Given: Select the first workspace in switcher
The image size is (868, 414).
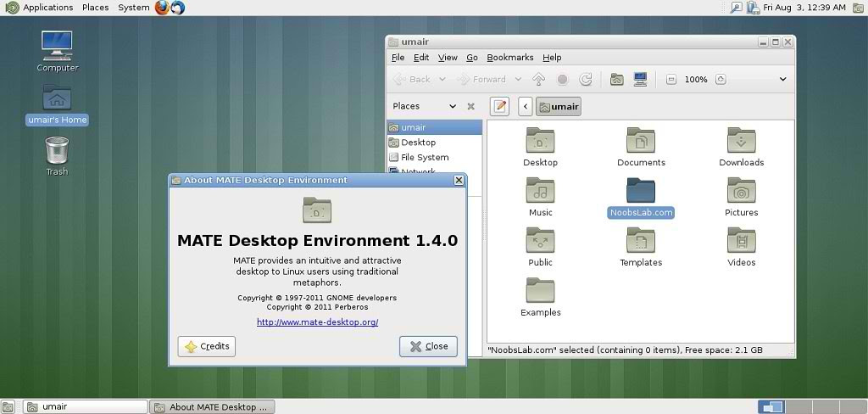Looking at the screenshot, I should coord(772,407).
